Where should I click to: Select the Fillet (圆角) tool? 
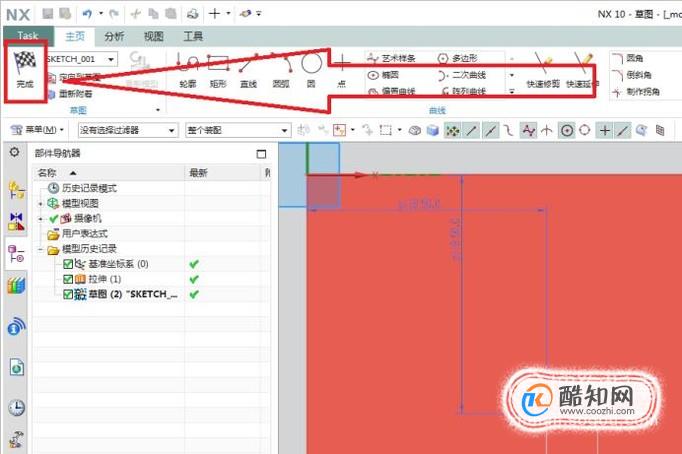pos(628,58)
